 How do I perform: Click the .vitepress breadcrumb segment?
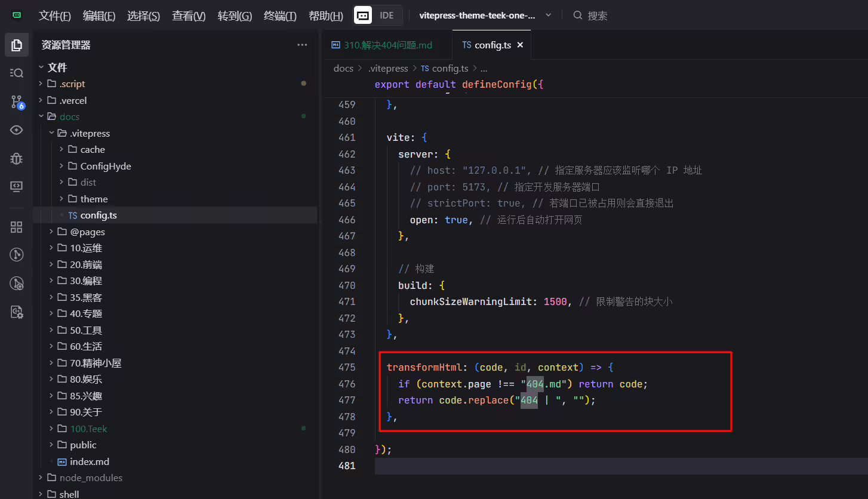(387, 68)
